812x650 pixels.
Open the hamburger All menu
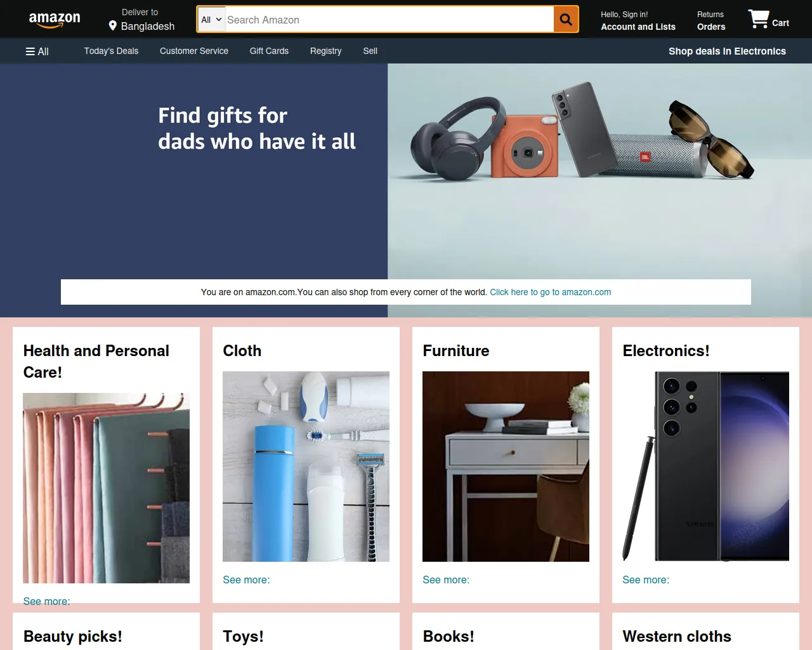point(37,51)
